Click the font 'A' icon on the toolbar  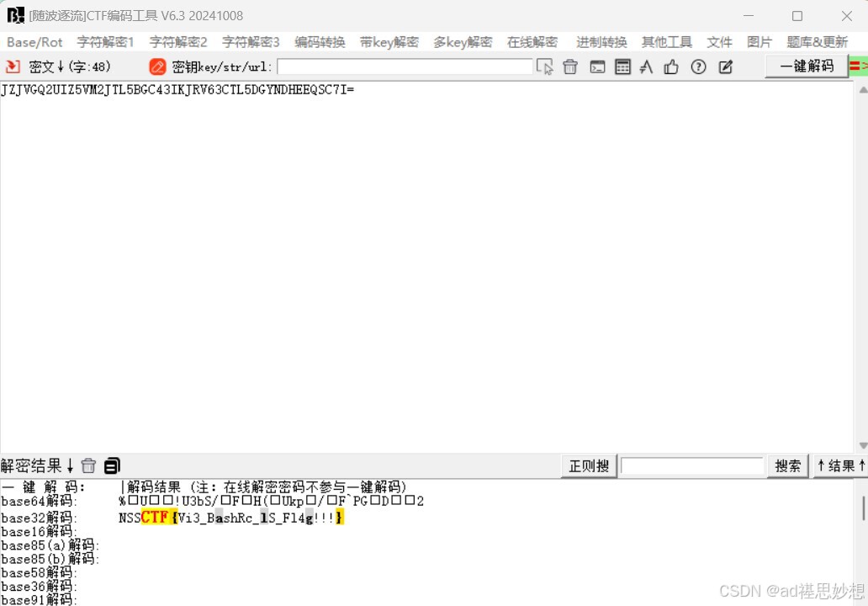(x=646, y=66)
